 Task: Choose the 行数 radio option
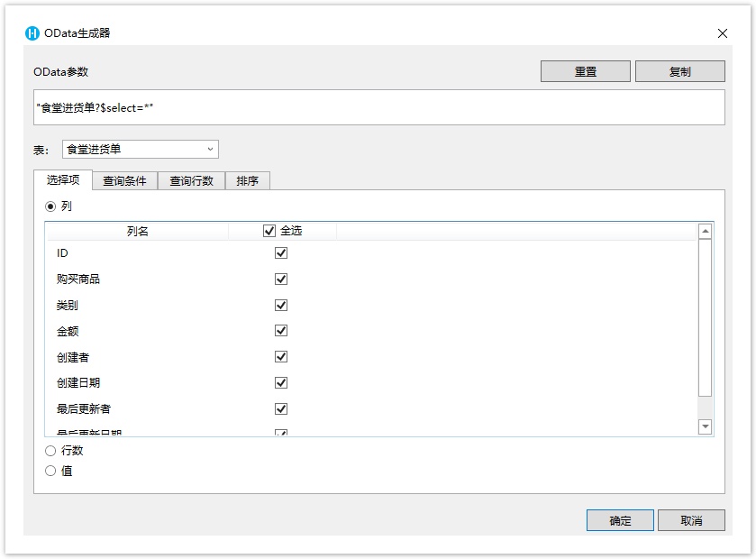point(50,451)
